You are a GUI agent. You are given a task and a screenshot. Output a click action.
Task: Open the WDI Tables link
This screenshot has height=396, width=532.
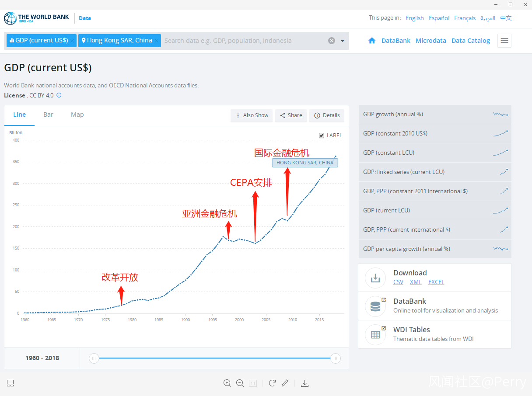(x=412, y=330)
